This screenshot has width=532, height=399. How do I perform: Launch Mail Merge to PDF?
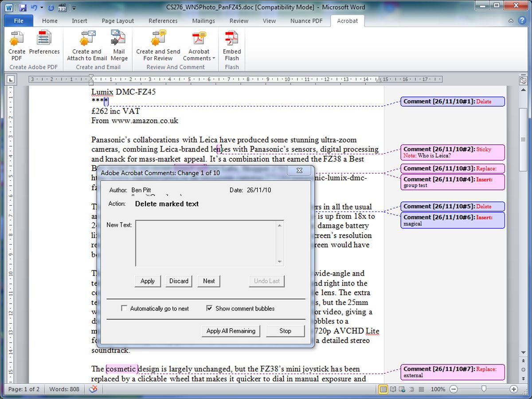tap(119, 46)
